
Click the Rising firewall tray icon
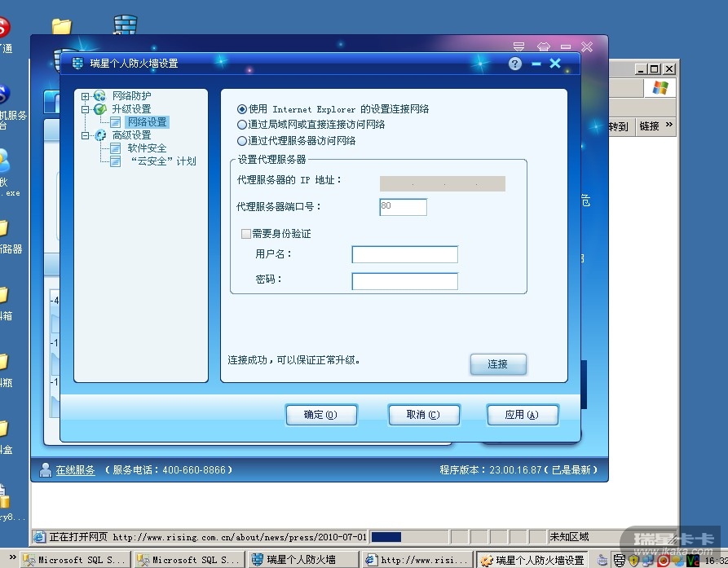(x=619, y=560)
